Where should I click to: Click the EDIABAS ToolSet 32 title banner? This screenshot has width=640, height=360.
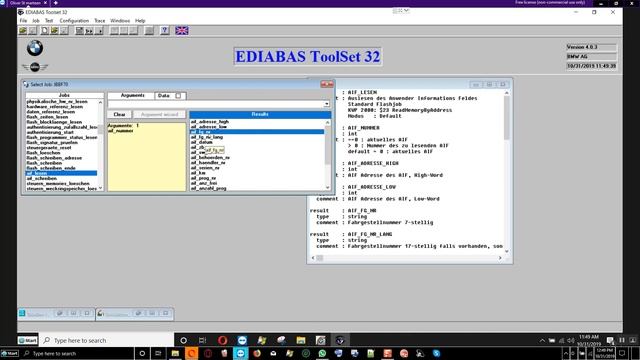click(307, 56)
